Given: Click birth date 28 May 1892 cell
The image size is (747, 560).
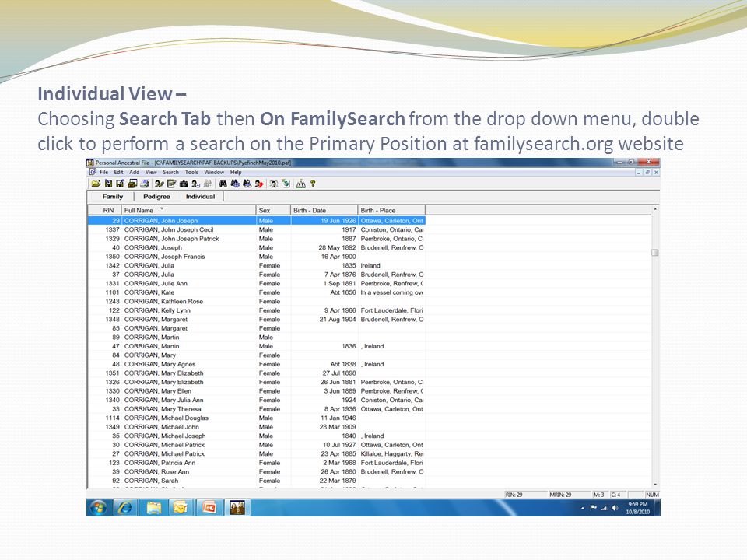Looking at the screenshot, I should 324,247.
